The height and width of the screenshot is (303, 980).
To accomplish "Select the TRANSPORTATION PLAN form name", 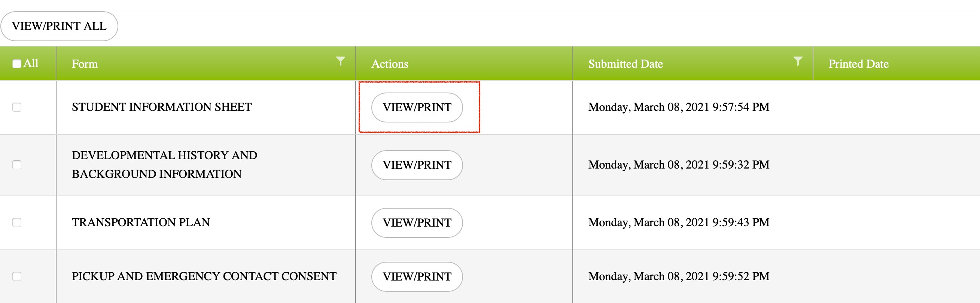I will point(141,222).
